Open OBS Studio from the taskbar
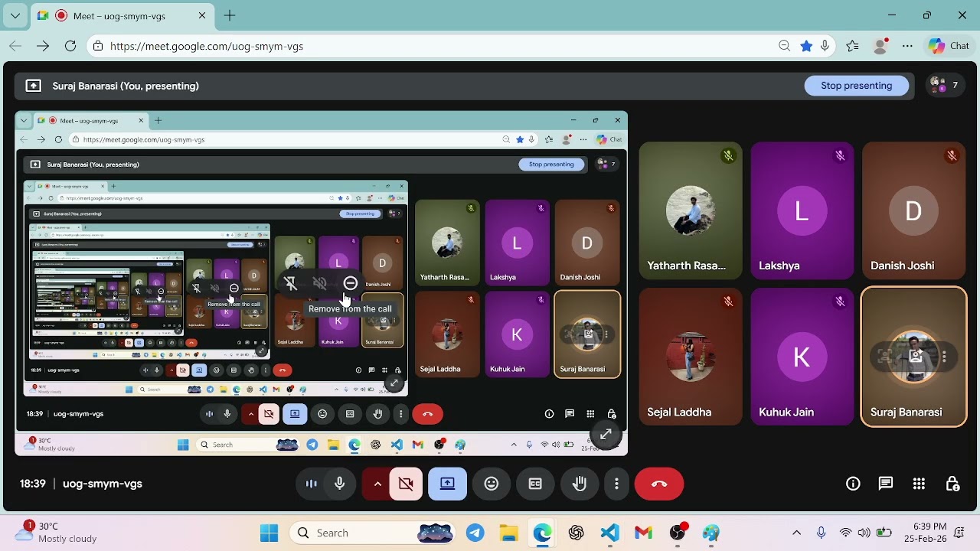Viewport: 980px width, 551px height. [678, 533]
